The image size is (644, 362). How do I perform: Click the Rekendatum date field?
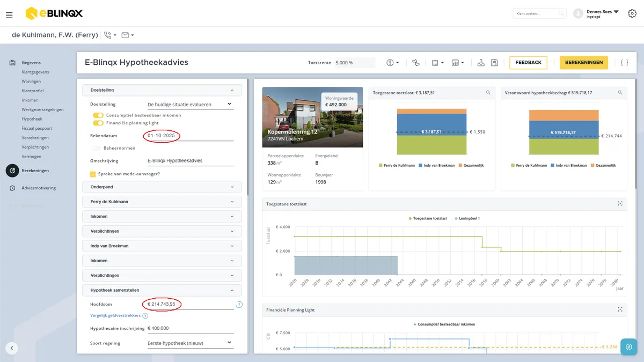(x=191, y=136)
